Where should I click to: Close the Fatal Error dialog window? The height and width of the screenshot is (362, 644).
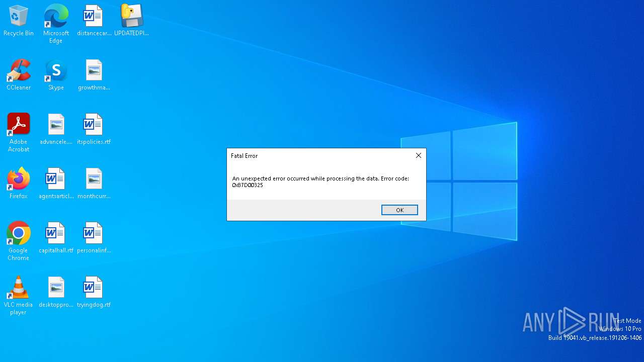[x=418, y=156]
